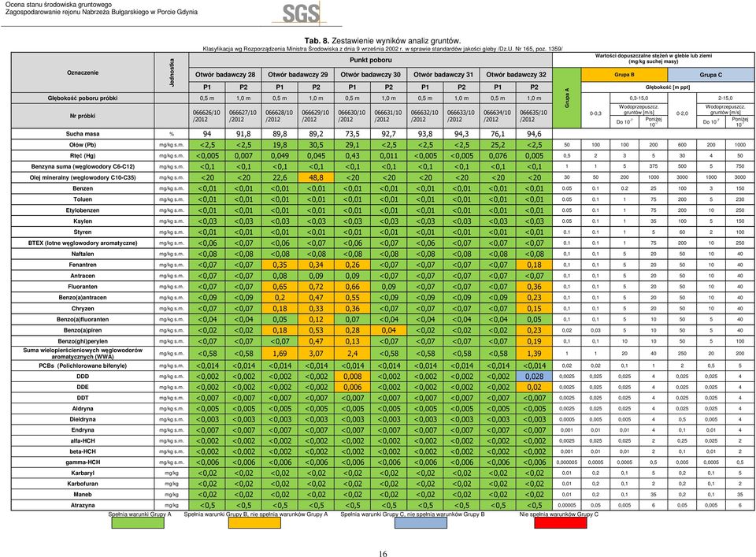Image resolution: width=756 pixels, height=557 pixels.
Task: Select the blue 'Grupa C' header cell
Action: click(x=710, y=75)
